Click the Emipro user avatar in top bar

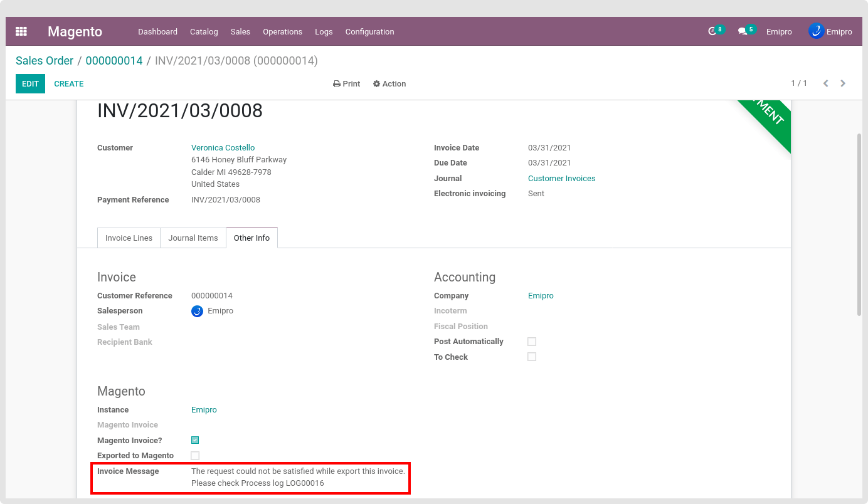tap(816, 31)
